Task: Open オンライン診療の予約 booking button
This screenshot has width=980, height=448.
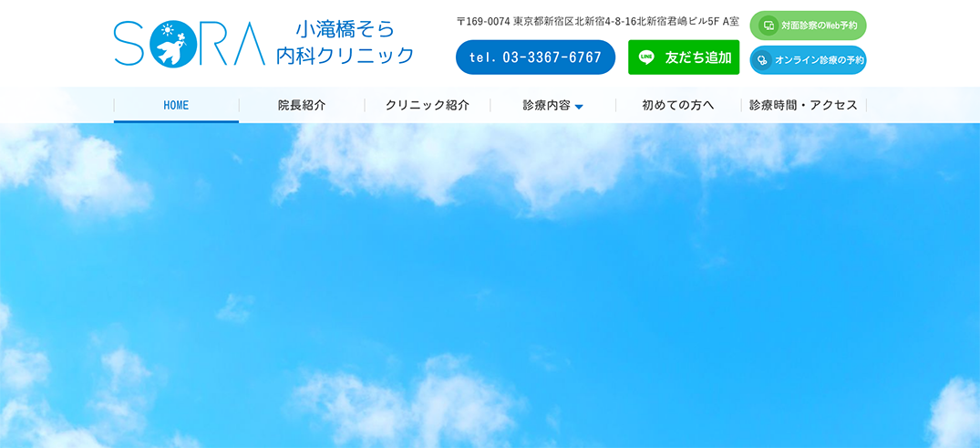Action: [x=808, y=60]
